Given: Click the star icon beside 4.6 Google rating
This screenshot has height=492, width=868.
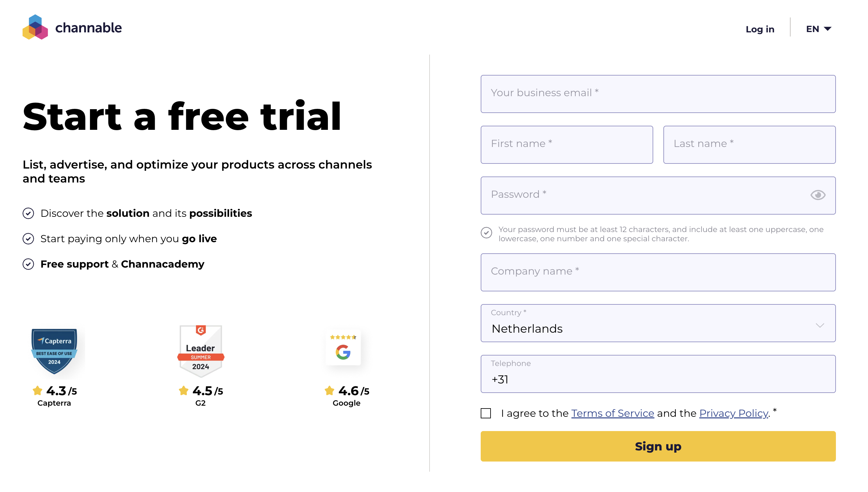Looking at the screenshot, I should tap(329, 391).
